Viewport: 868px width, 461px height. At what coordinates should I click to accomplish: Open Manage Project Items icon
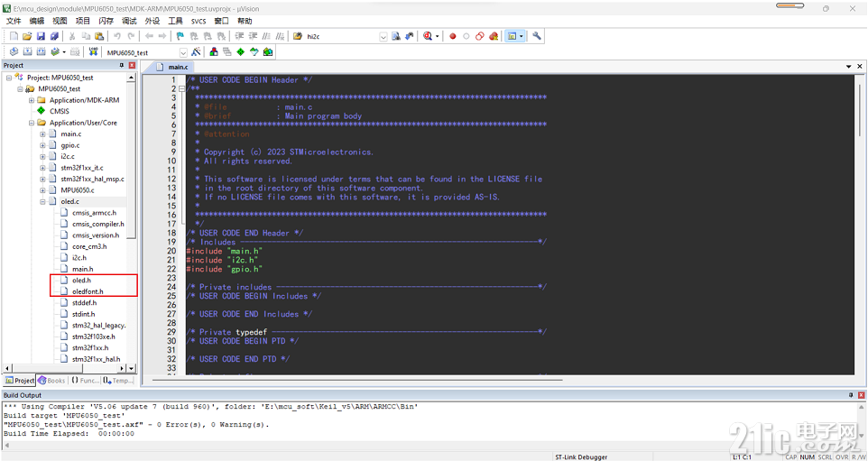[x=214, y=52]
